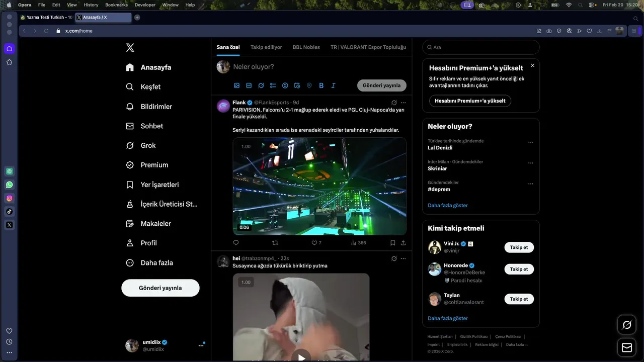Open the emoji picker in composer
644x362 pixels.
pos(285,85)
